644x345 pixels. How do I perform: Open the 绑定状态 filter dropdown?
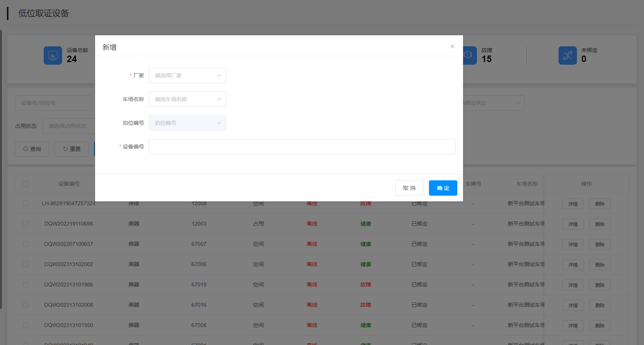pos(494,103)
